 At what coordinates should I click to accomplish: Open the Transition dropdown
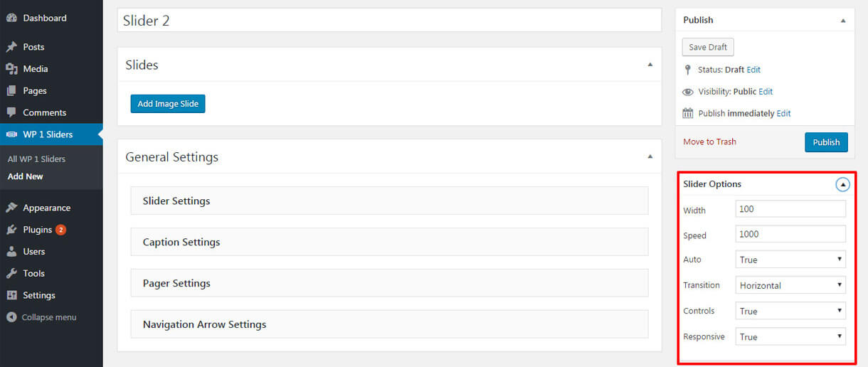point(790,285)
